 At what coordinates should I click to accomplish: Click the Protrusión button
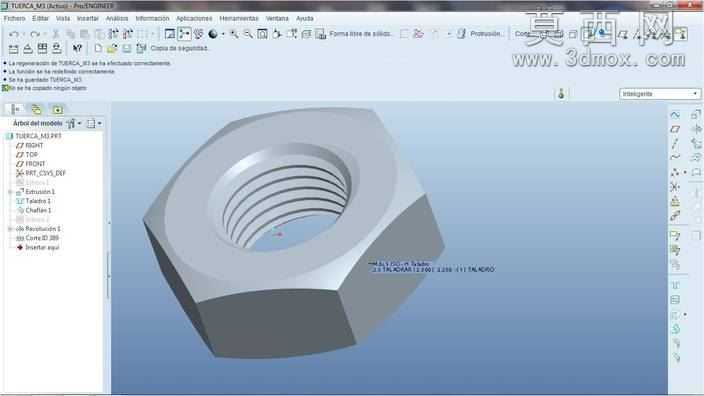click(479, 34)
